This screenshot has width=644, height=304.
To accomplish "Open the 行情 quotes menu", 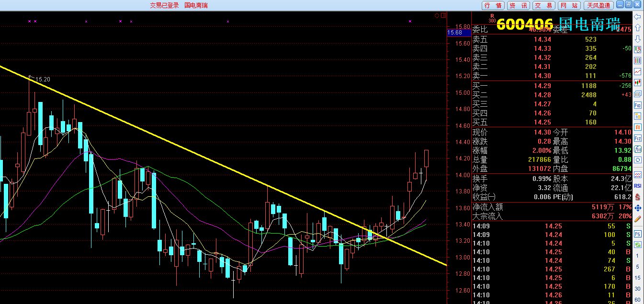I will click(x=493, y=5).
